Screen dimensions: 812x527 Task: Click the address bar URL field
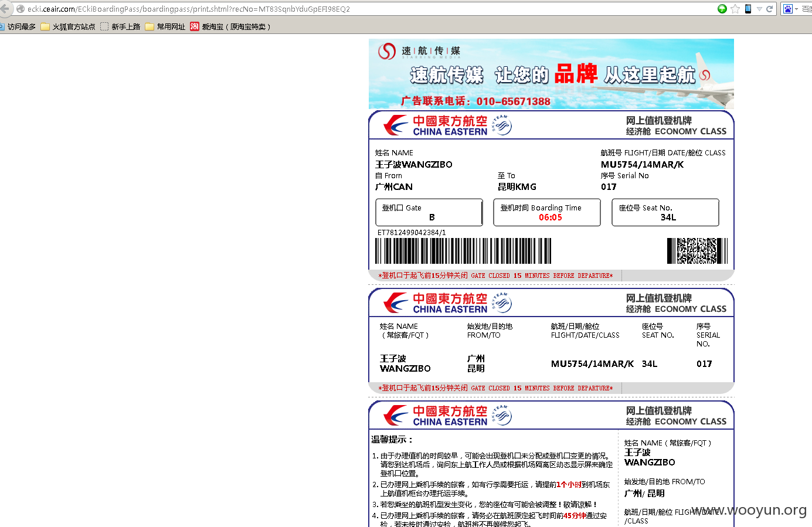click(x=369, y=9)
